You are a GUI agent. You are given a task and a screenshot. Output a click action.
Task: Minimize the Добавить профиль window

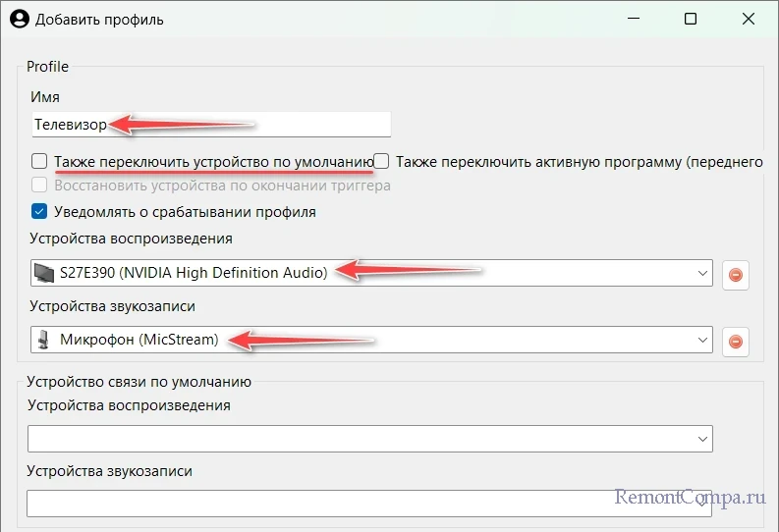coord(634,19)
